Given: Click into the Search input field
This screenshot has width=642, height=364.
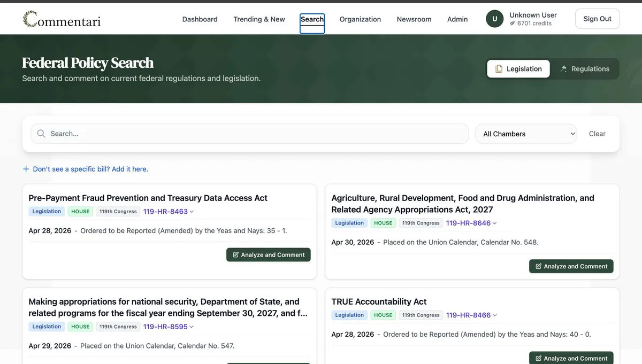Looking at the screenshot, I should (x=250, y=134).
